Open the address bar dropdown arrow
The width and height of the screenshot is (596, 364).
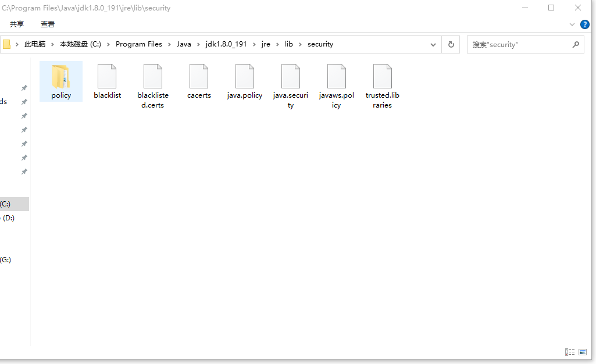click(x=433, y=44)
